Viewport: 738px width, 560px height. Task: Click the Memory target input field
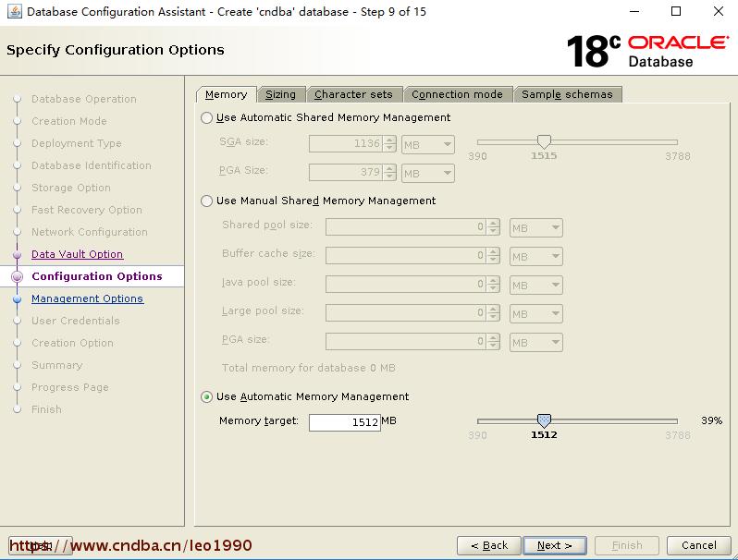pos(345,422)
